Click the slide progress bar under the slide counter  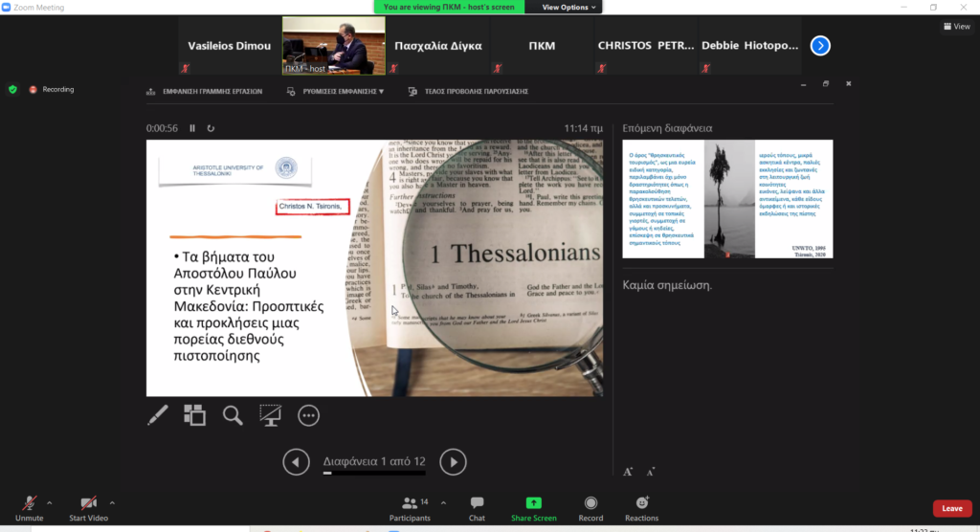click(374, 473)
